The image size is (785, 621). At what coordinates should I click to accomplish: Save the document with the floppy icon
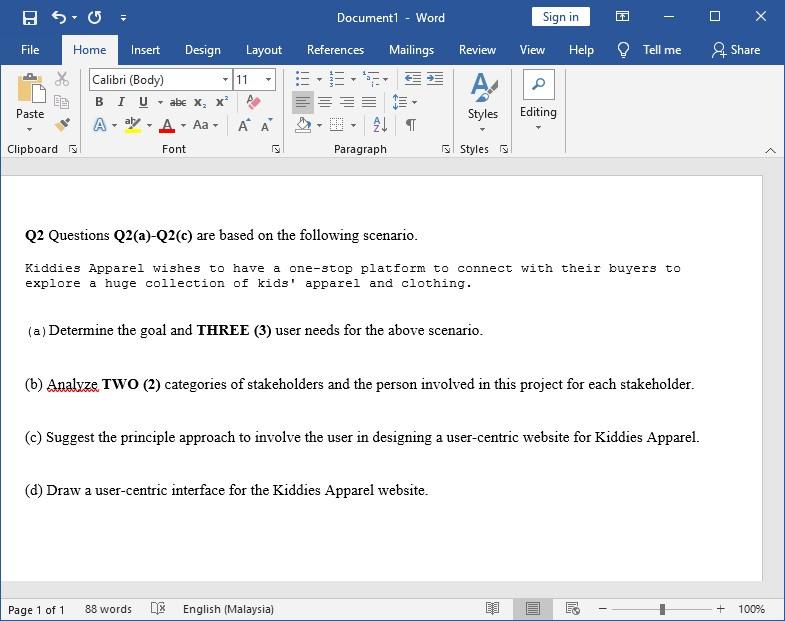pyautogui.click(x=30, y=18)
